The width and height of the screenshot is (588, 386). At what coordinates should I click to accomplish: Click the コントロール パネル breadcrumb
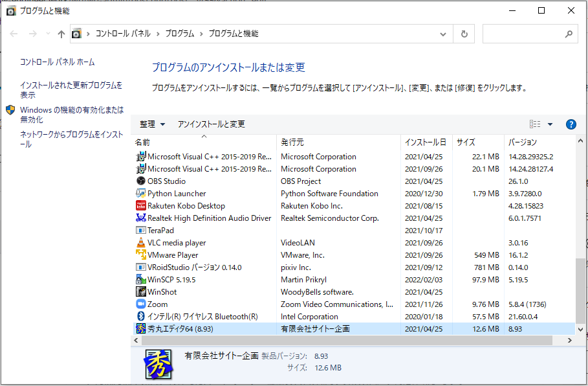tap(123, 34)
